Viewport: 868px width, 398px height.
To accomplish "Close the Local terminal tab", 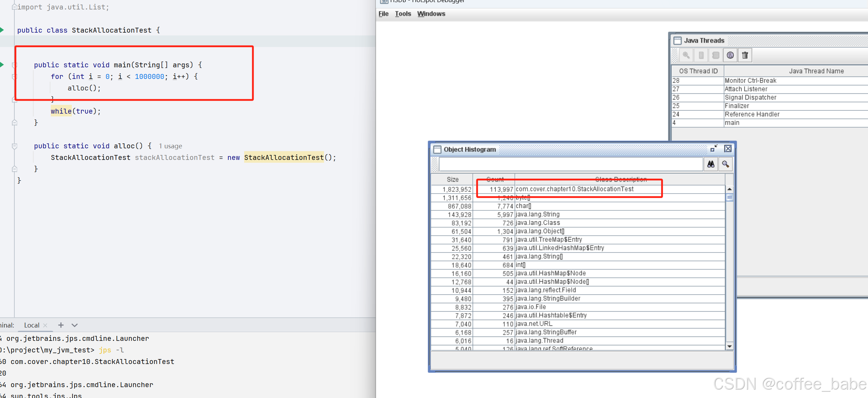I will [x=45, y=325].
